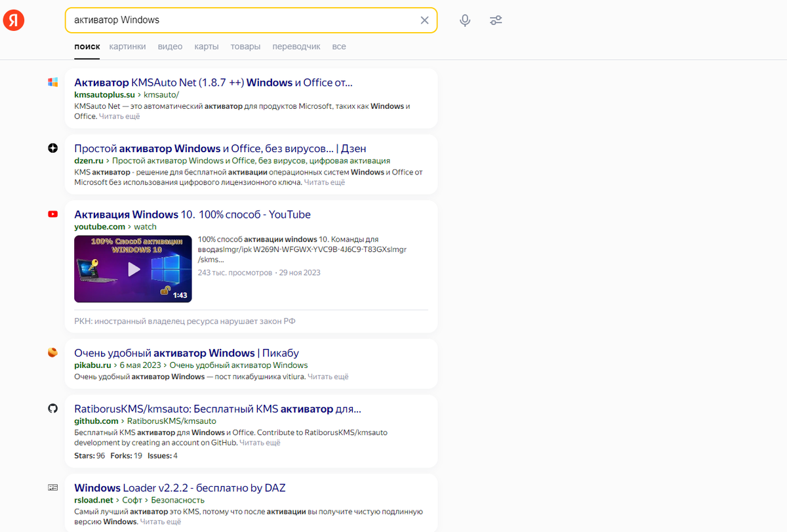Open the 'все' services tab
This screenshot has width=787, height=532.
pyautogui.click(x=339, y=47)
